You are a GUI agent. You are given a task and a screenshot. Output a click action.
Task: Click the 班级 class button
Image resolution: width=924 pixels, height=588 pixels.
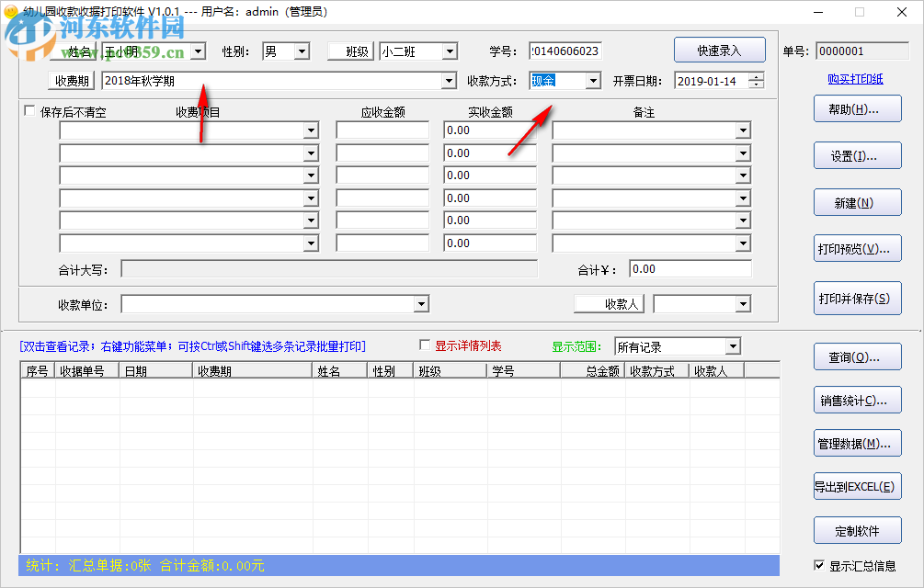click(350, 51)
